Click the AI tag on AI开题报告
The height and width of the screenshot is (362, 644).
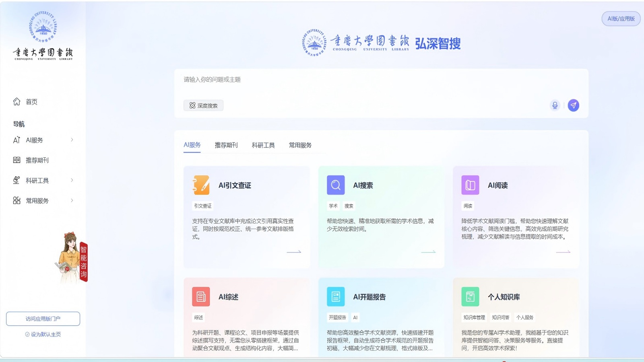click(355, 317)
